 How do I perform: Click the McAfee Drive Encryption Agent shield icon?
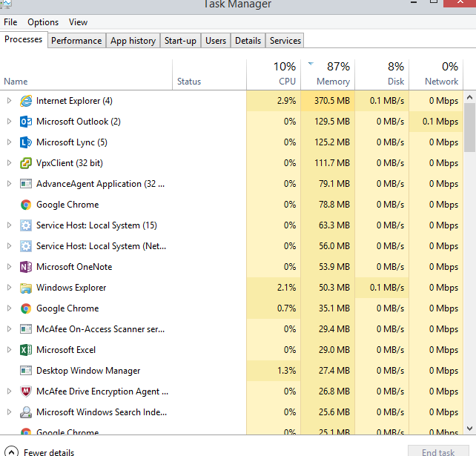click(26, 391)
